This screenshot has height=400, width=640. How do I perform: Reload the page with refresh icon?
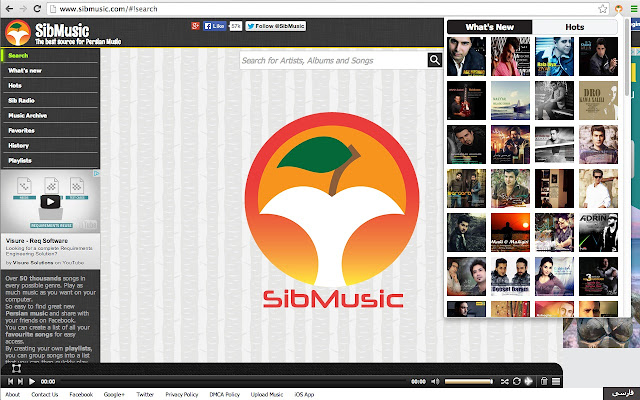(x=37, y=9)
